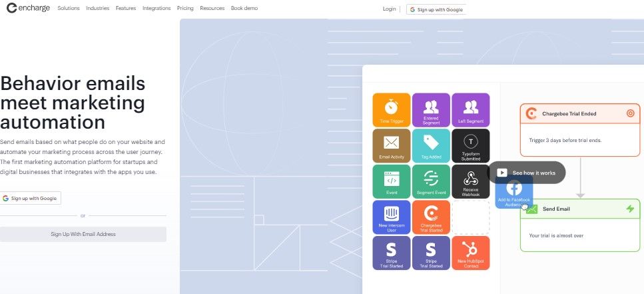Click Sign up with Google in top navigation
Screen dimensions: 644x294
[436, 9]
